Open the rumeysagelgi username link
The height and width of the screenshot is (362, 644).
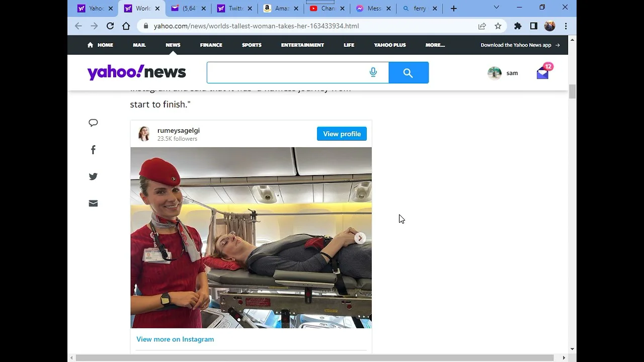click(179, 131)
